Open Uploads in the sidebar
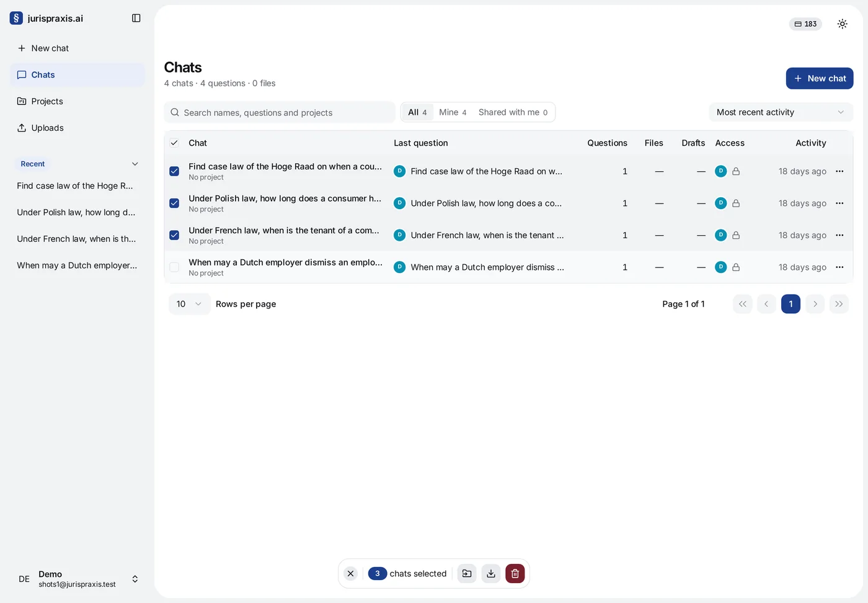868x603 pixels. 77,128
